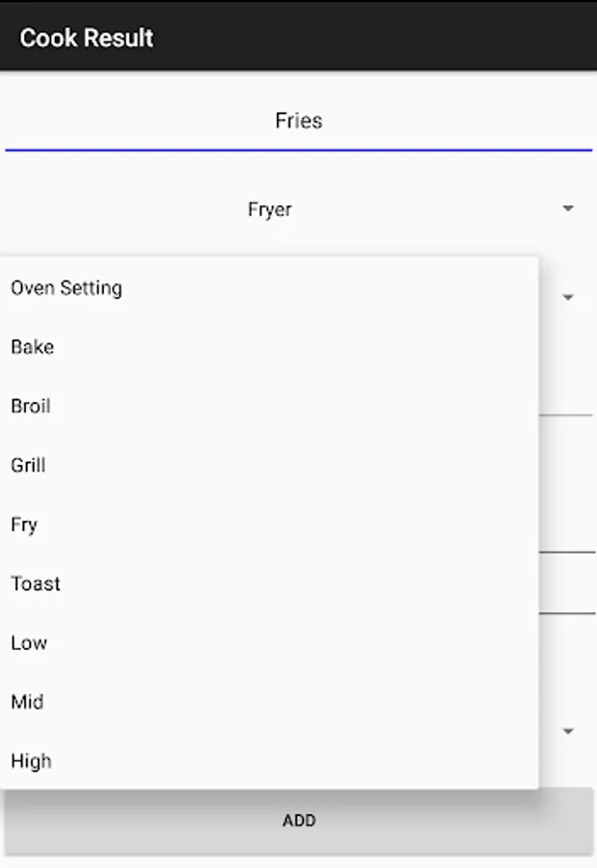This screenshot has width=597, height=868.
Task: Click the Cook Result title
Action: click(x=87, y=38)
